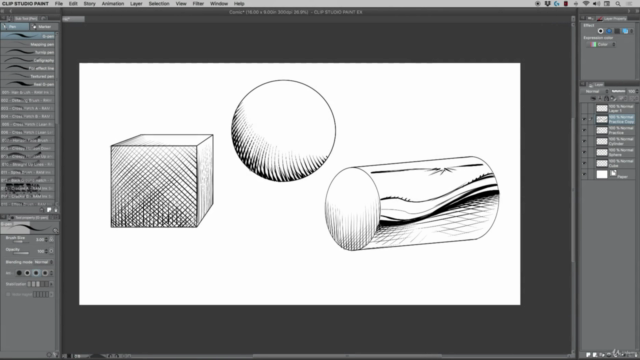Open the Window menu
640x360 pixels.
[x=219, y=4]
